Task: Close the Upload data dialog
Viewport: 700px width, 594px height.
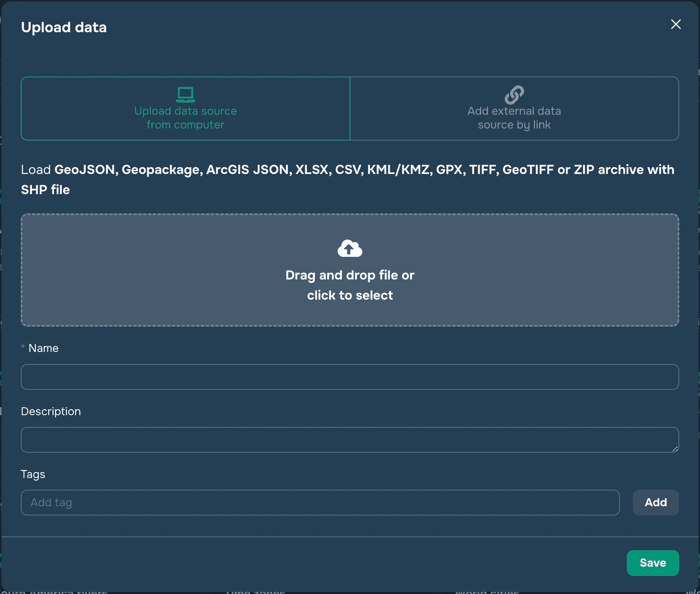Action: point(675,24)
